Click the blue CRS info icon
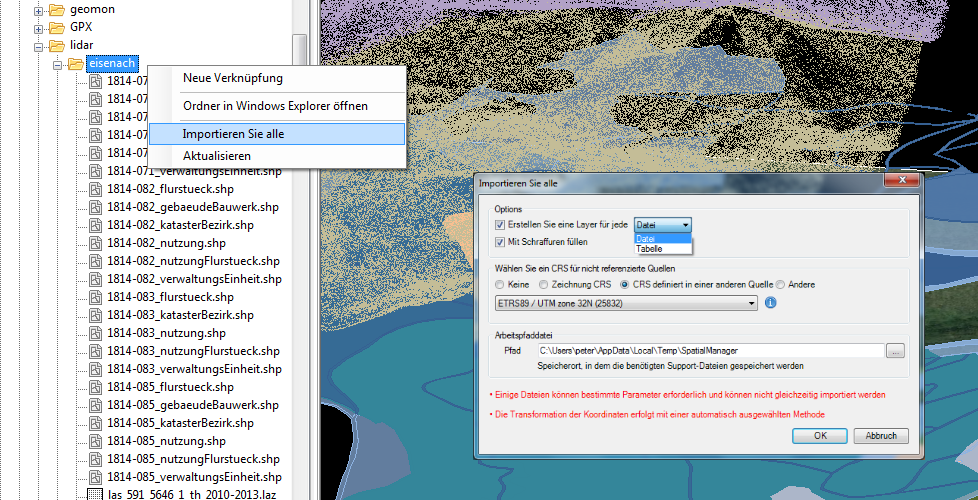The height and width of the screenshot is (500, 978). tap(770, 304)
